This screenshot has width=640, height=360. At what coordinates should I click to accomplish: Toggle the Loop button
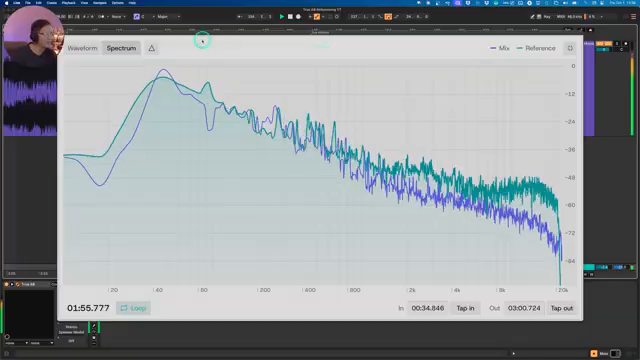pyautogui.click(x=133, y=308)
